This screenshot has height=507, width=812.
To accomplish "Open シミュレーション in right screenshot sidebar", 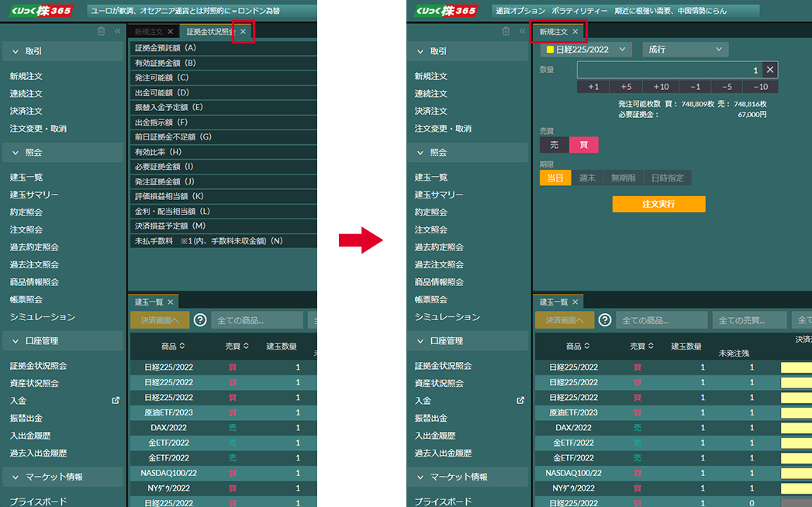I will click(x=447, y=317).
